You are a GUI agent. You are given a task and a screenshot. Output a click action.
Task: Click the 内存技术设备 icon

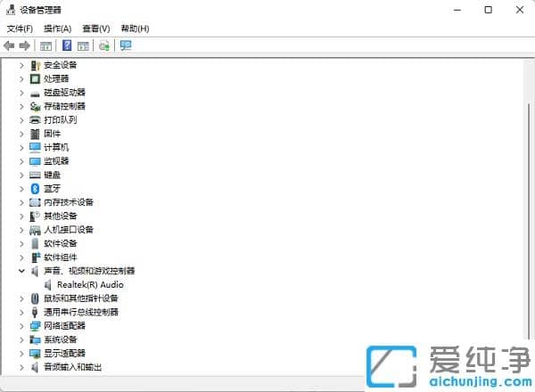(35, 202)
